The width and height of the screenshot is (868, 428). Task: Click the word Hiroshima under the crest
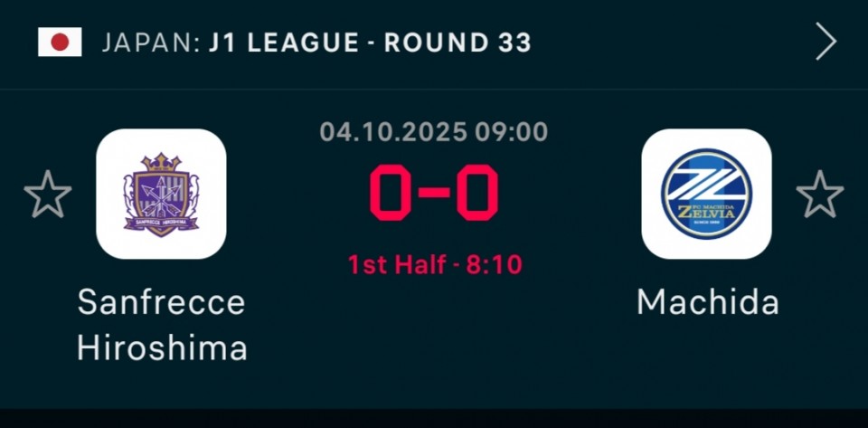click(x=162, y=348)
